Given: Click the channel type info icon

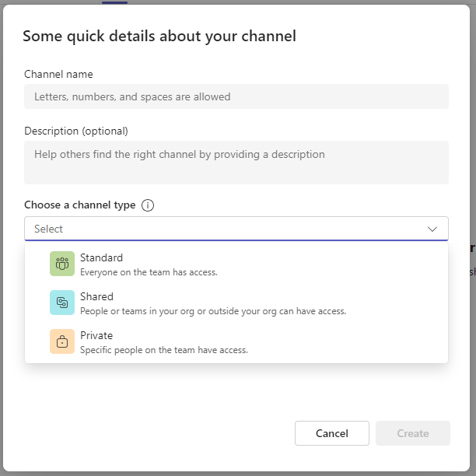Looking at the screenshot, I should 148,205.
